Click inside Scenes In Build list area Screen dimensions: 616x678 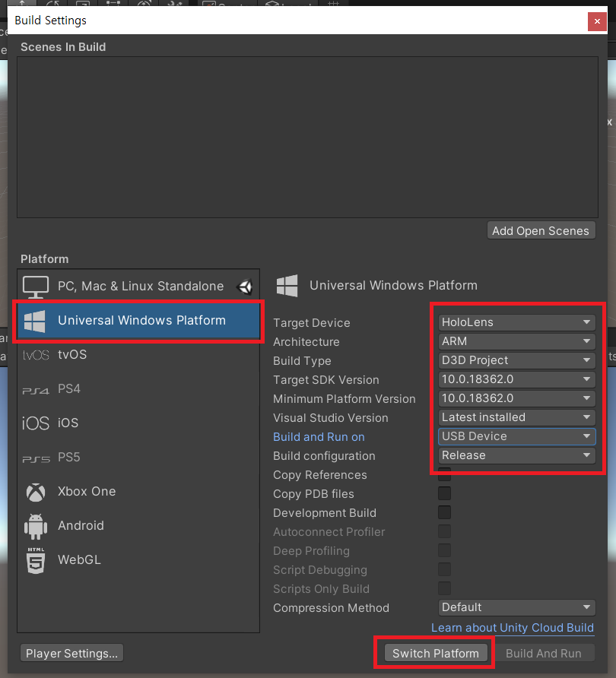point(307,137)
